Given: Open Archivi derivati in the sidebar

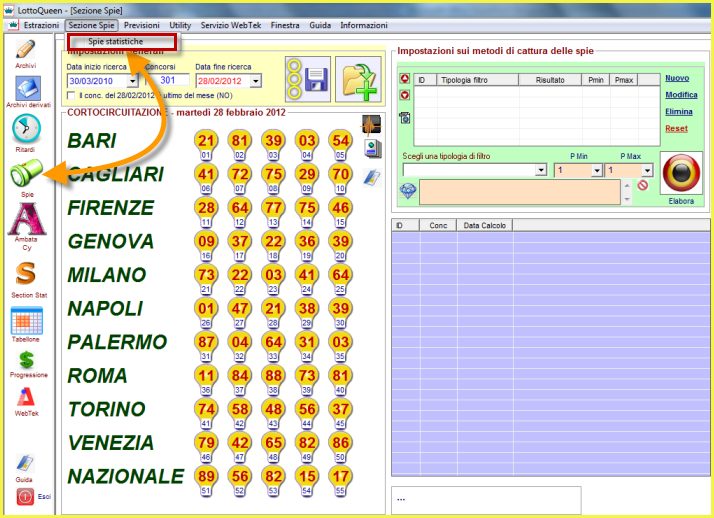Looking at the screenshot, I should click(x=27, y=88).
